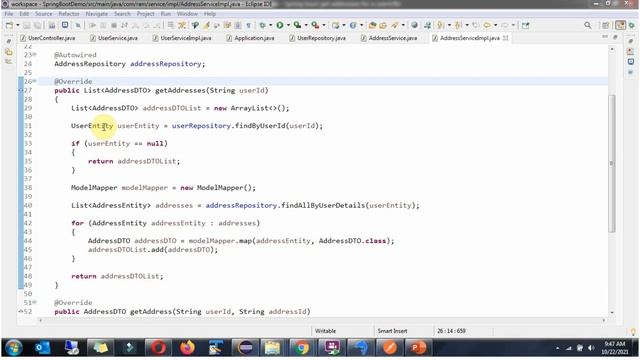Expand the New Java Class dropdown
640x360 pixels.
point(362,25)
